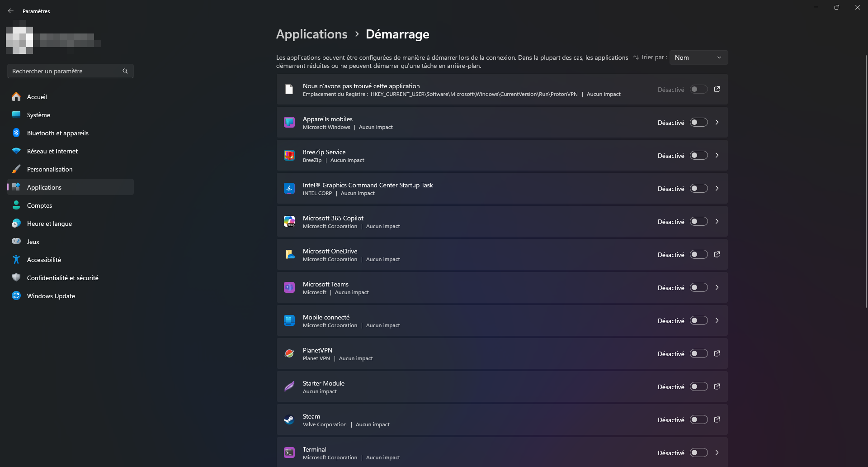Click the Steam app icon
868x467 pixels.
tap(289, 419)
